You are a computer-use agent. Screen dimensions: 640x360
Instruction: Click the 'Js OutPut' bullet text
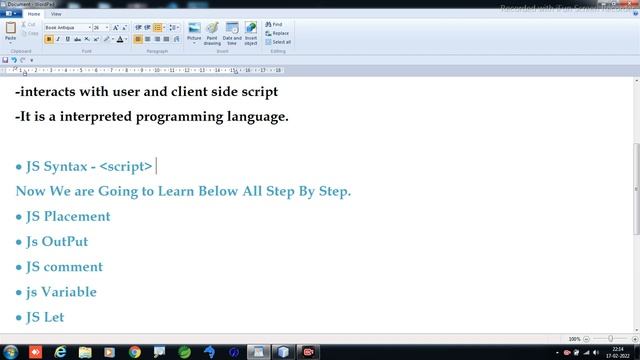(x=57, y=242)
